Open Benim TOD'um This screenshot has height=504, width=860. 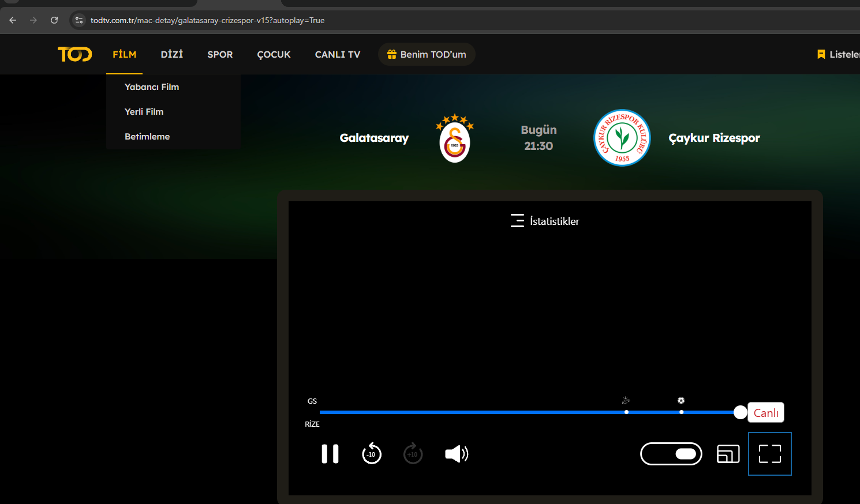click(x=427, y=54)
